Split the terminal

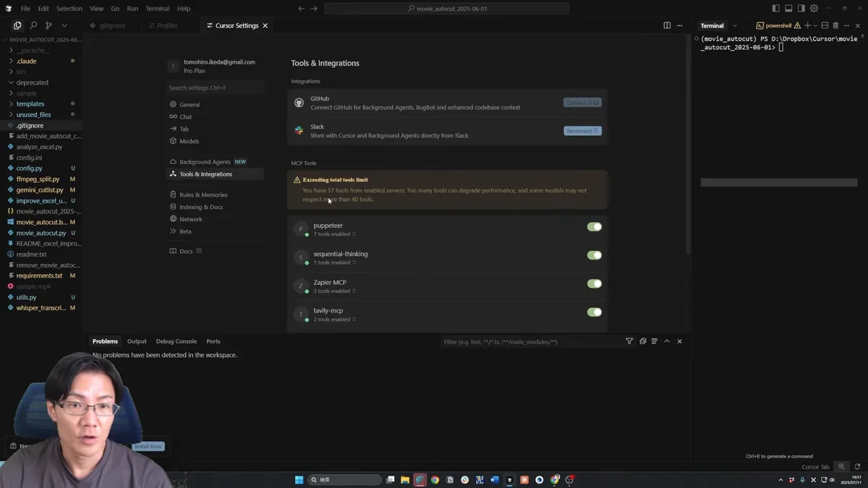click(x=825, y=25)
